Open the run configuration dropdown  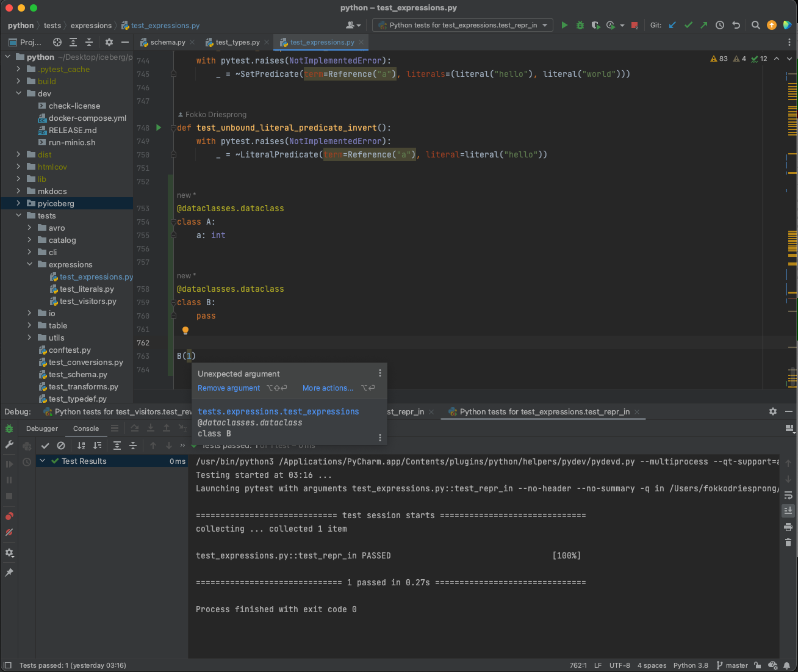point(464,25)
